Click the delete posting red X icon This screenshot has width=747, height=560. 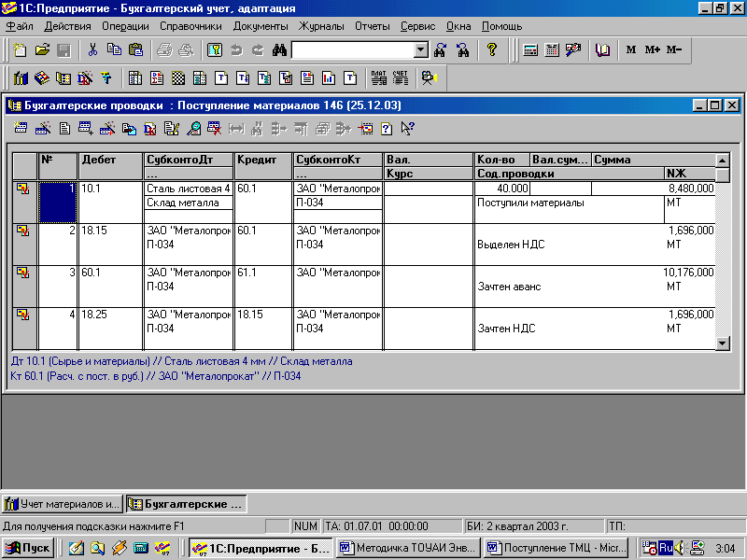[215, 129]
